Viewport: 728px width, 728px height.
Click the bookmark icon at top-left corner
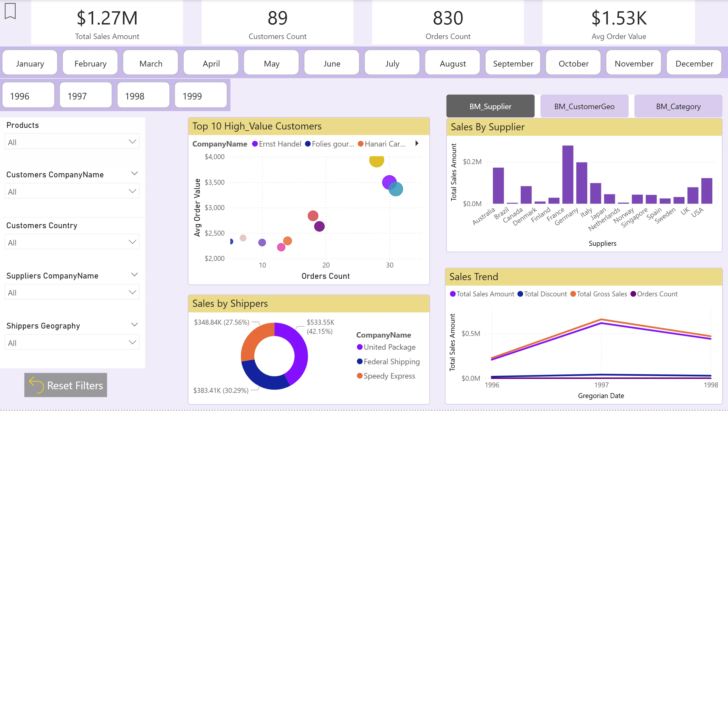10,11
